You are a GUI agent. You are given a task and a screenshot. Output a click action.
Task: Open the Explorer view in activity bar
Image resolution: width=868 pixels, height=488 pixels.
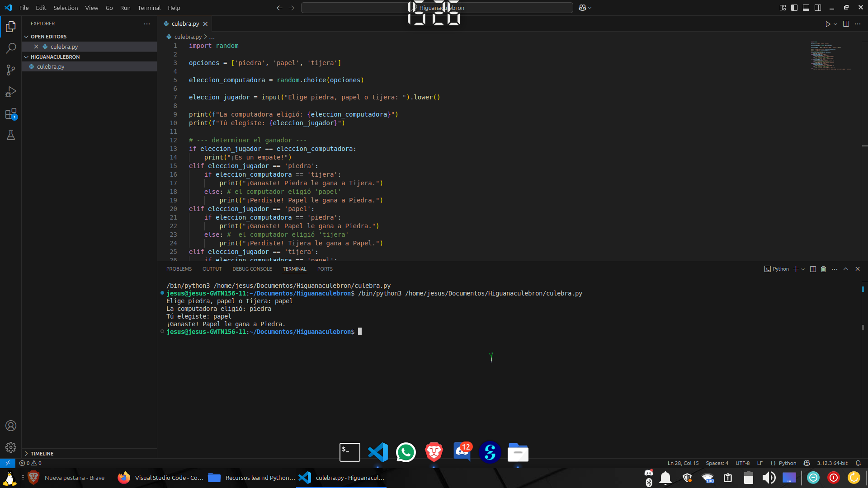pos(11,27)
